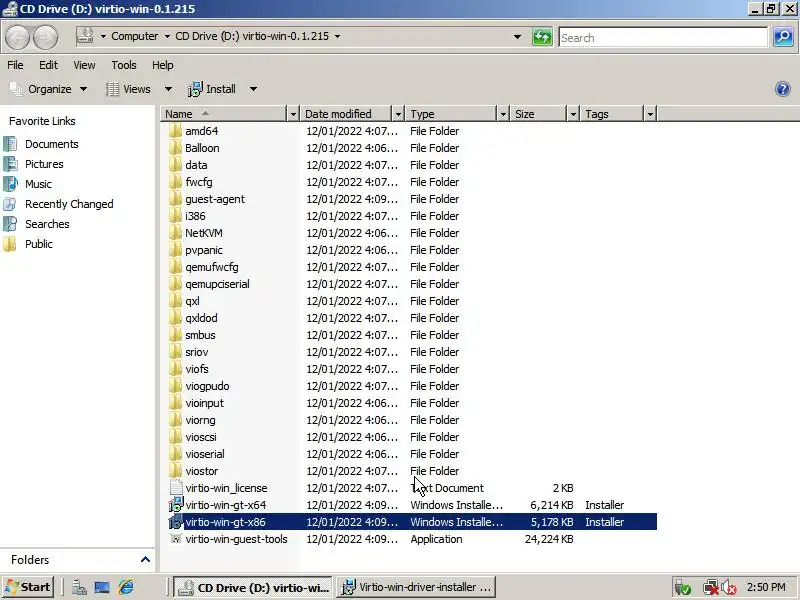800x600 pixels.
Task: Click the Forward navigation arrow
Action: click(45, 37)
